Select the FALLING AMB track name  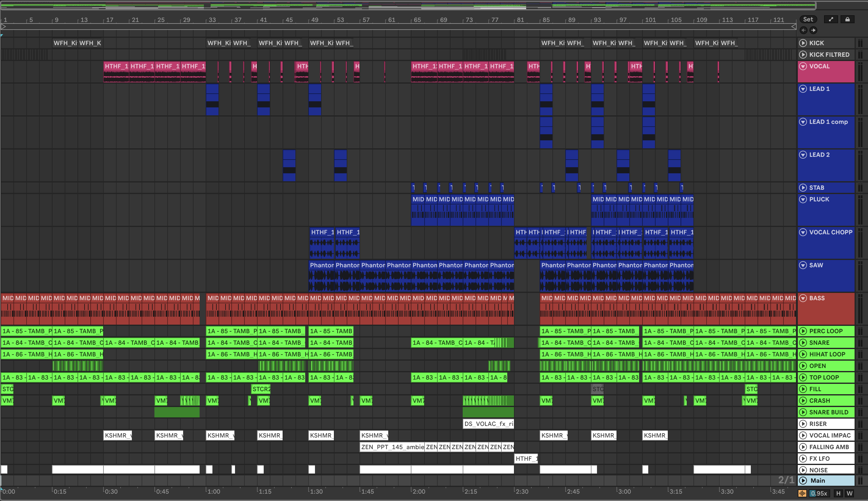tap(829, 447)
